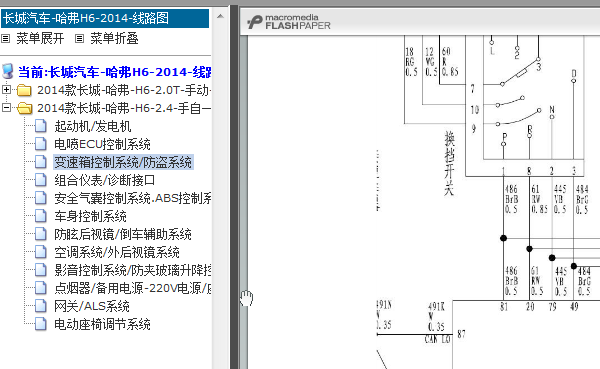
Task: Click the 菜单折叠 collapse-all button
Action: (x=114, y=38)
